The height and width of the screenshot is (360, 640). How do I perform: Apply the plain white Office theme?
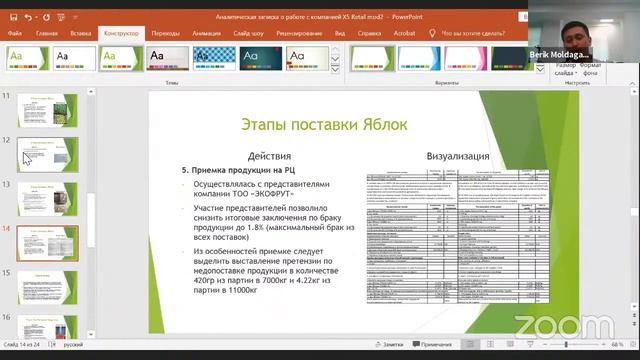pyautogui.click(x=74, y=58)
